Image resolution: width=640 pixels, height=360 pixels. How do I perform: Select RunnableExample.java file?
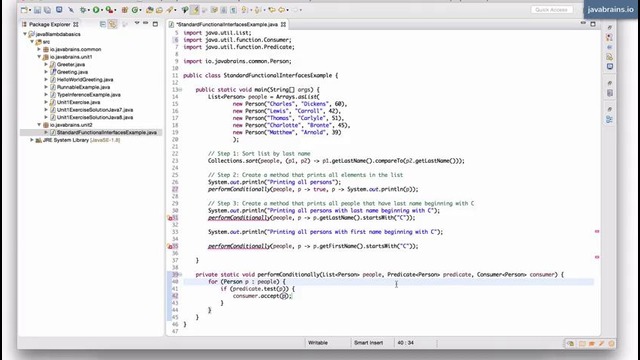pyautogui.click(x=83, y=87)
